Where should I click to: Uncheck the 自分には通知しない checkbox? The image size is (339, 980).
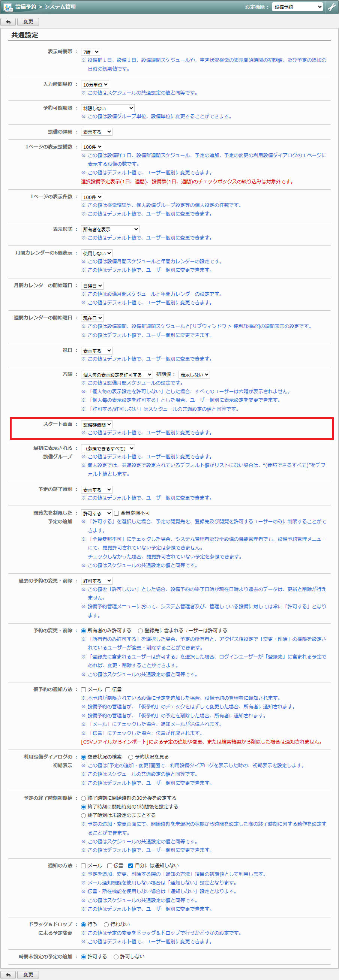[x=131, y=866]
